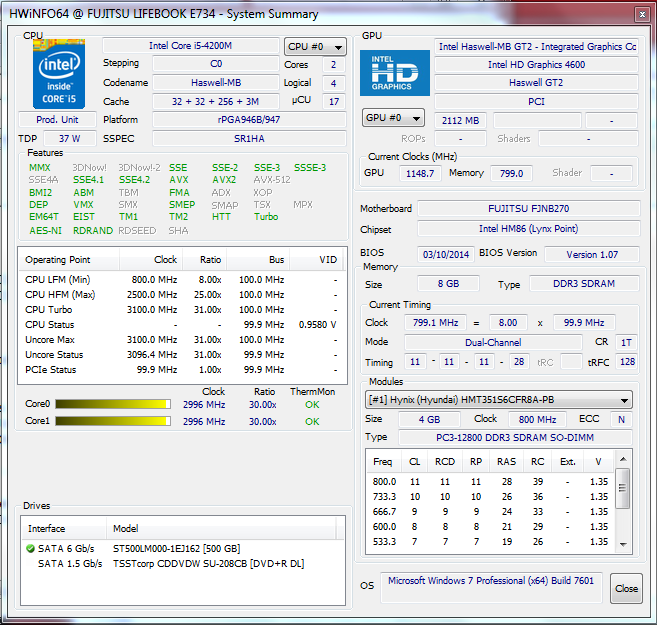Screen dimensions: 657x625
Task: Click the Turbo feature label
Action: (266, 217)
